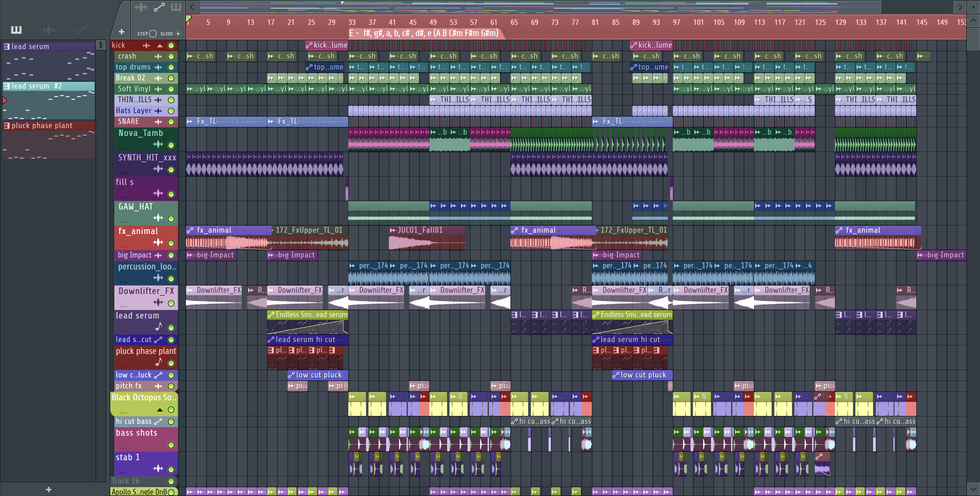The image size is (980, 496).
Task: Click the playlist audio clips focus icon
Action: click(141, 7)
